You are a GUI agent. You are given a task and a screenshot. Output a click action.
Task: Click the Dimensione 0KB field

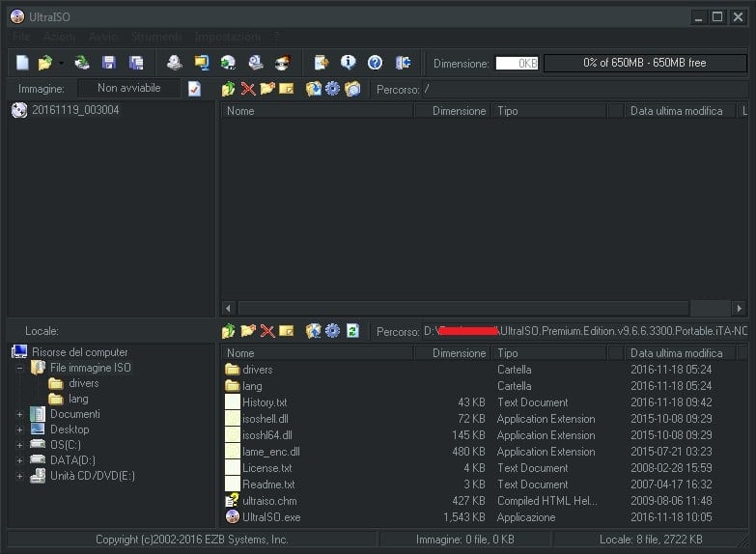click(x=517, y=63)
